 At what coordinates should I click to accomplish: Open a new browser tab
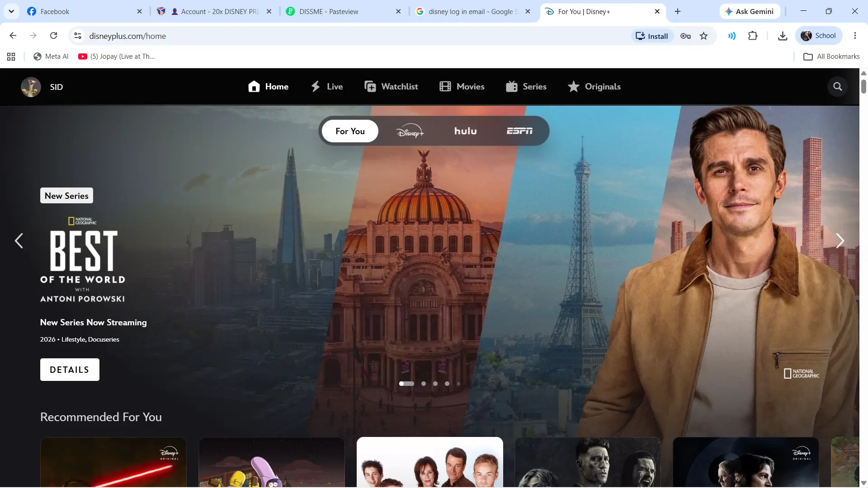(677, 11)
